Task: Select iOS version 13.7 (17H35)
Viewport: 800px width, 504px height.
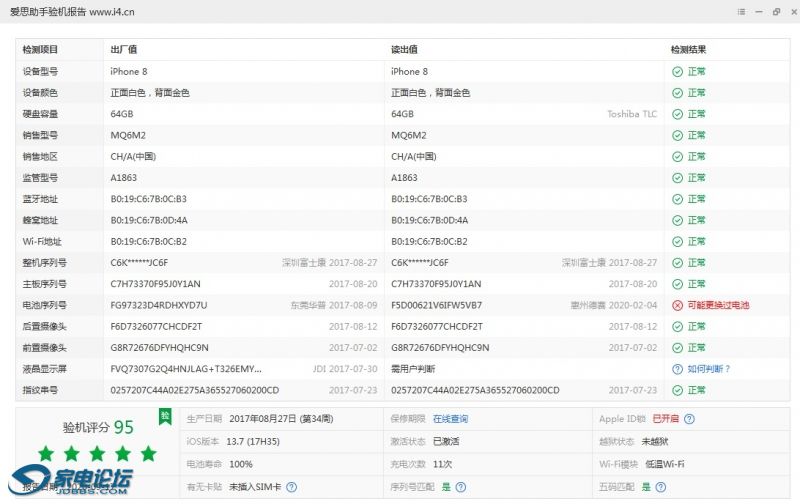Action: pos(253,441)
